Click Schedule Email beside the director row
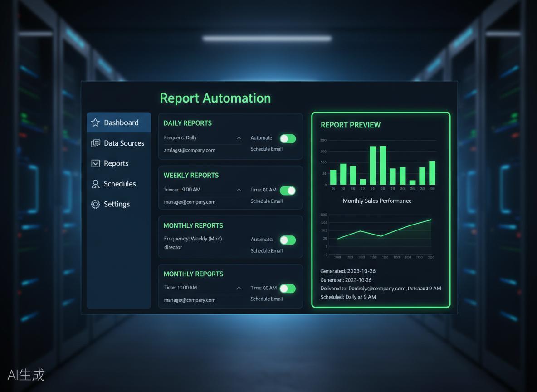 pos(266,251)
